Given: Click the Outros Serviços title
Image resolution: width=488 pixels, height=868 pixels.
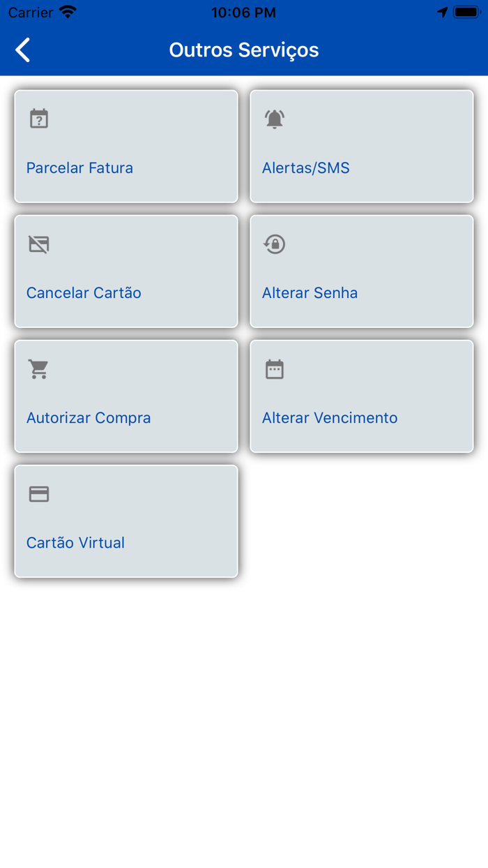Looking at the screenshot, I should (x=243, y=50).
